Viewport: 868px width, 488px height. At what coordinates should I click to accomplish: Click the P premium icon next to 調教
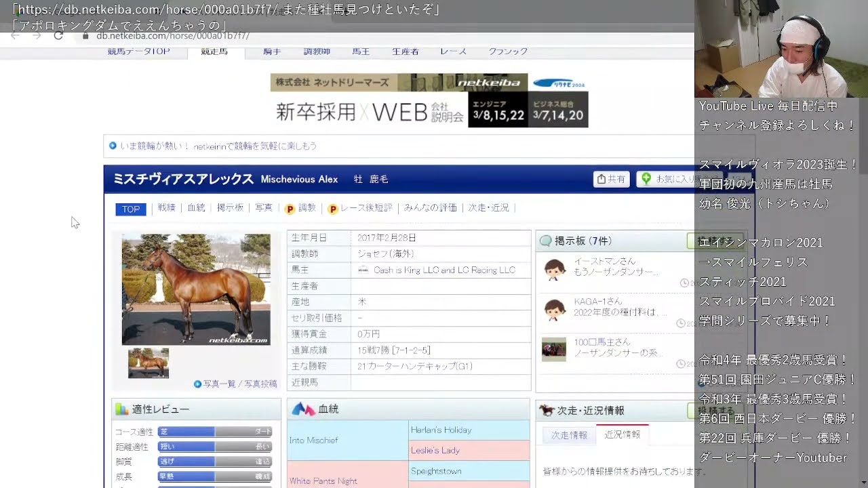click(290, 209)
